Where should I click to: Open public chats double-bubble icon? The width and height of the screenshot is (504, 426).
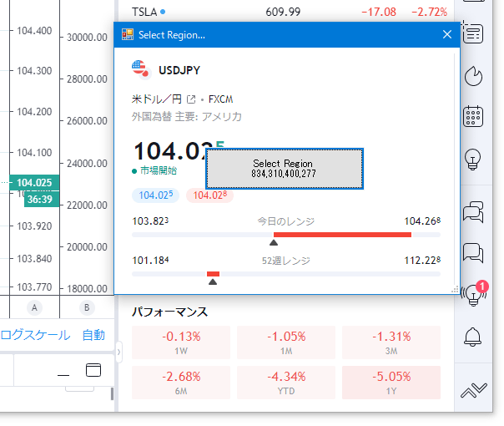click(473, 212)
